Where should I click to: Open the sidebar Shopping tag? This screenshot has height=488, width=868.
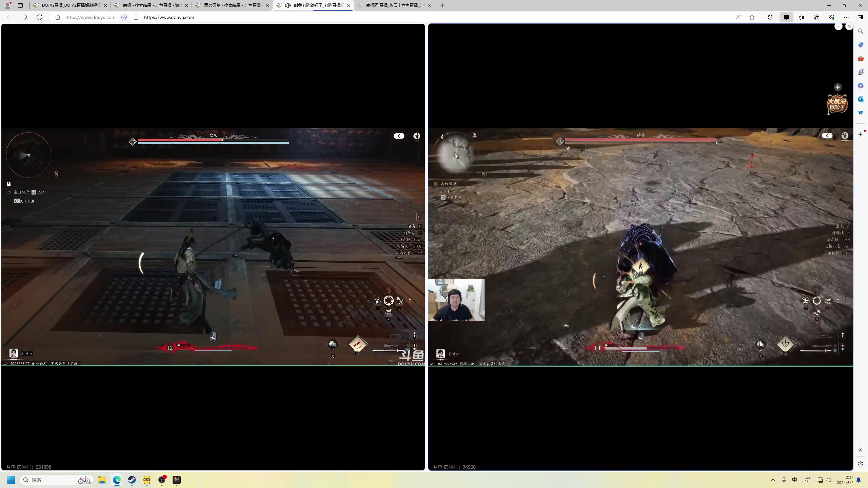pyautogui.click(x=861, y=45)
